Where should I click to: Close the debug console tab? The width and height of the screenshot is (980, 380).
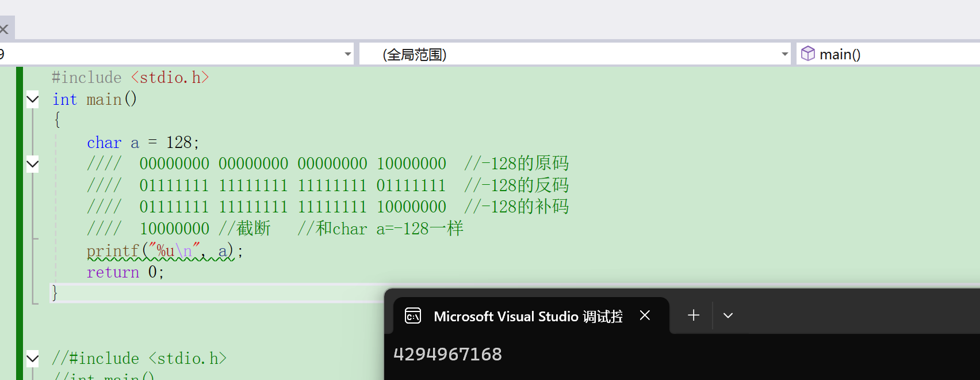point(645,316)
